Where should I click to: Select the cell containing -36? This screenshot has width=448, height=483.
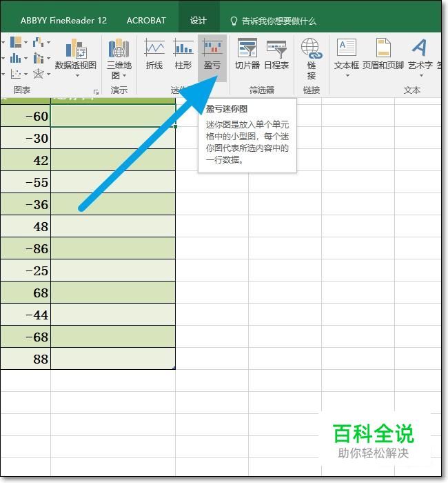[x=26, y=204]
